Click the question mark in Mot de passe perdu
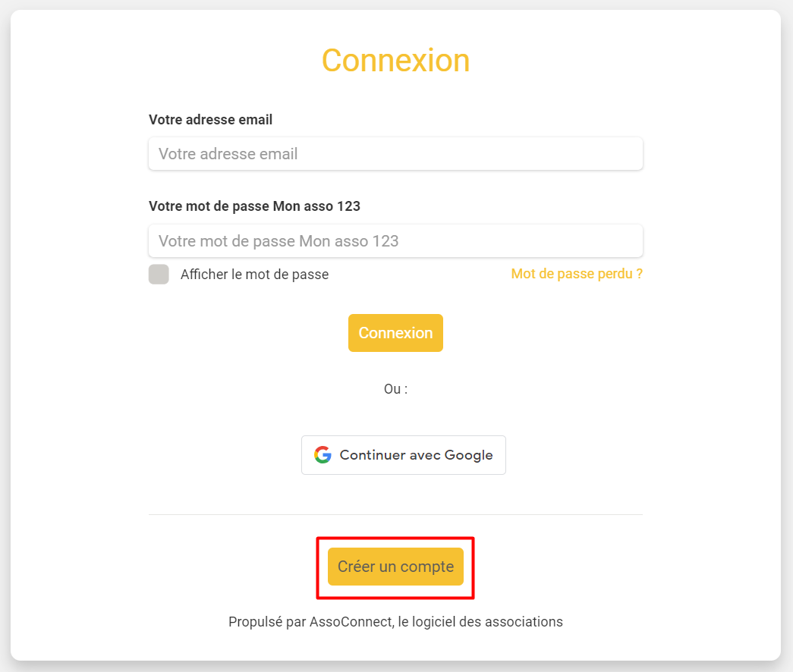Screen dimensions: 793x672 click(x=639, y=274)
